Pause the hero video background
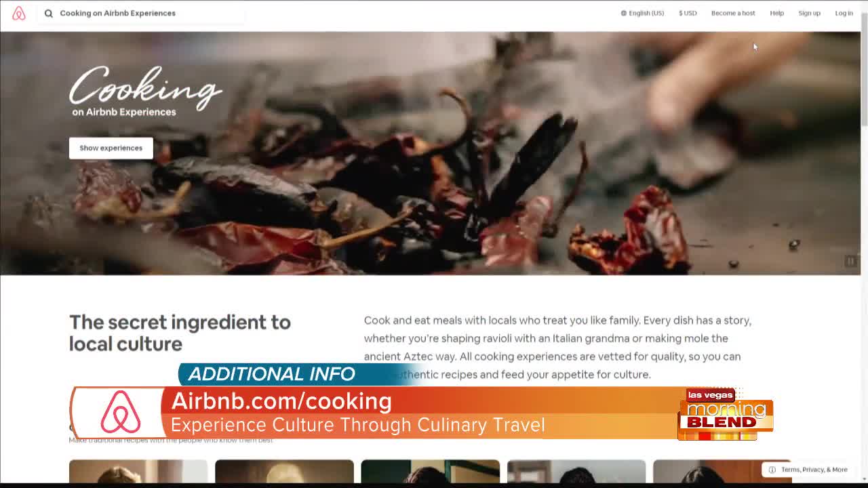 pyautogui.click(x=850, y=262)
